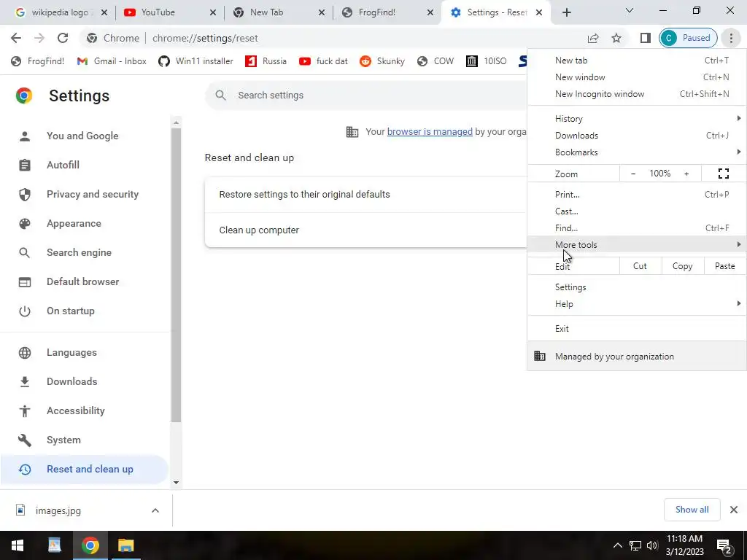This screenshot has width=747, height=560.
Task: Click the Paused profile button
Action: click(x=688, y=38)
